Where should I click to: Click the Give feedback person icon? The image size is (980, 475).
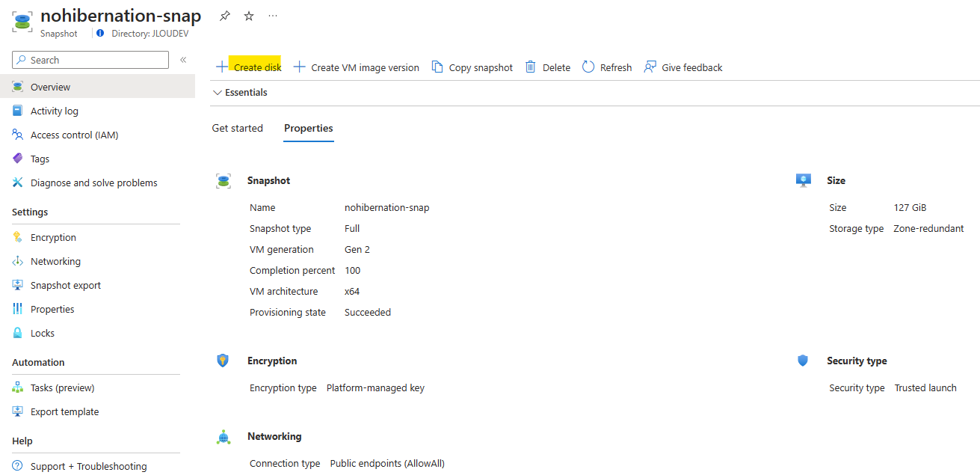tap(650, 67)
